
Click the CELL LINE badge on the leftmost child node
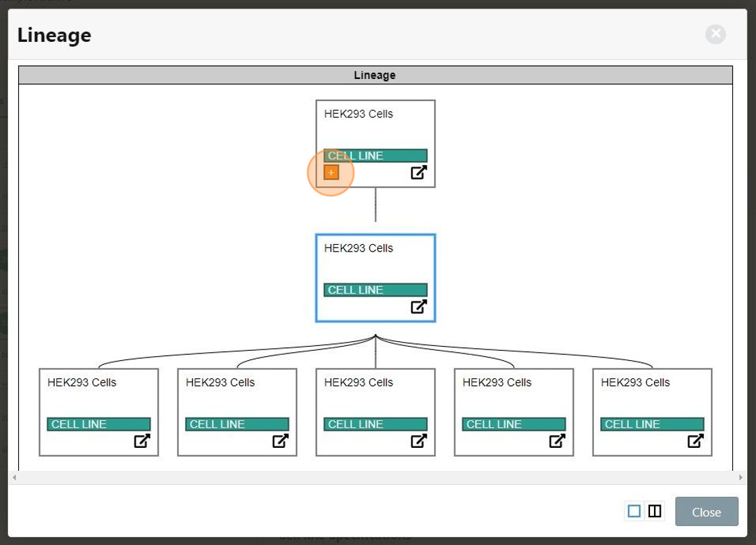(x=99, y=424)
